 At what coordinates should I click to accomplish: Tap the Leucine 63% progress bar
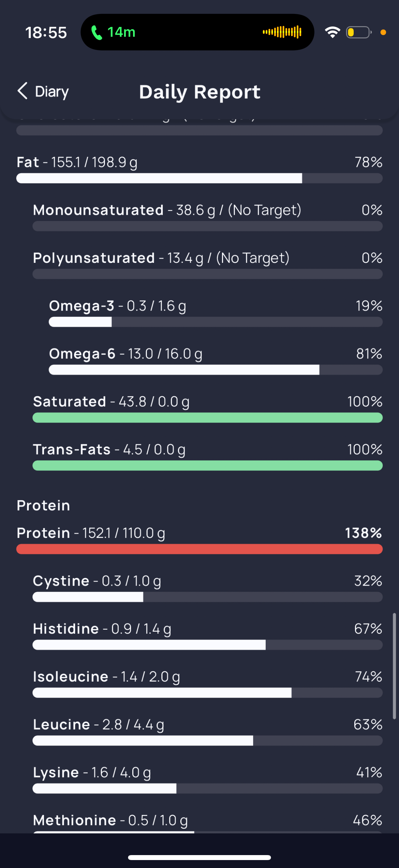pyautogui.click(x=207, y=741)
